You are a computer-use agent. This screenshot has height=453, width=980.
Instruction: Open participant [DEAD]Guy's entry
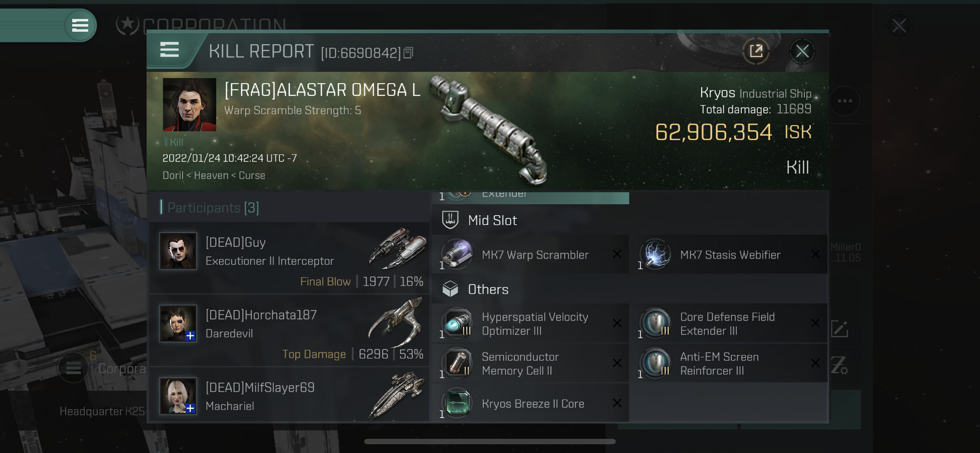[x=289, y=258]
